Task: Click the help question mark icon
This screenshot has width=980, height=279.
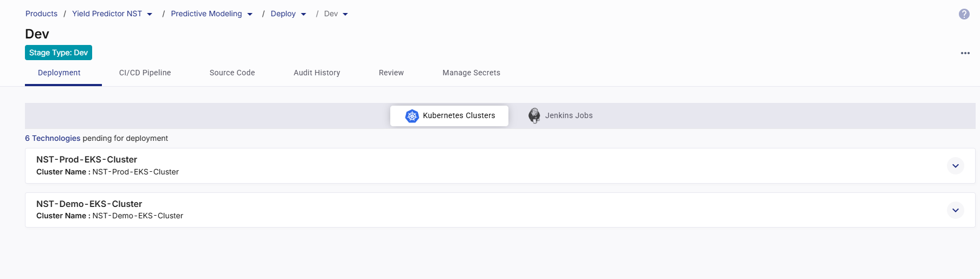Action: coord(964,14)
